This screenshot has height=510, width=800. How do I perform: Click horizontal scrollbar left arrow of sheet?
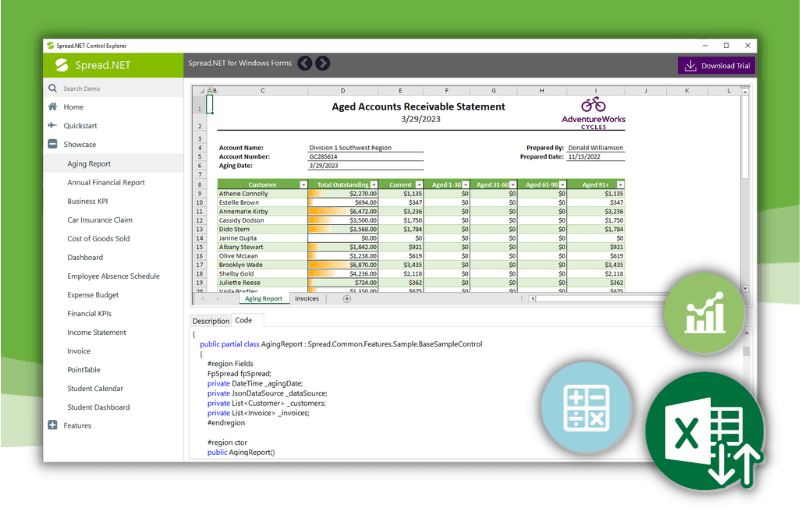coord(532,299)
